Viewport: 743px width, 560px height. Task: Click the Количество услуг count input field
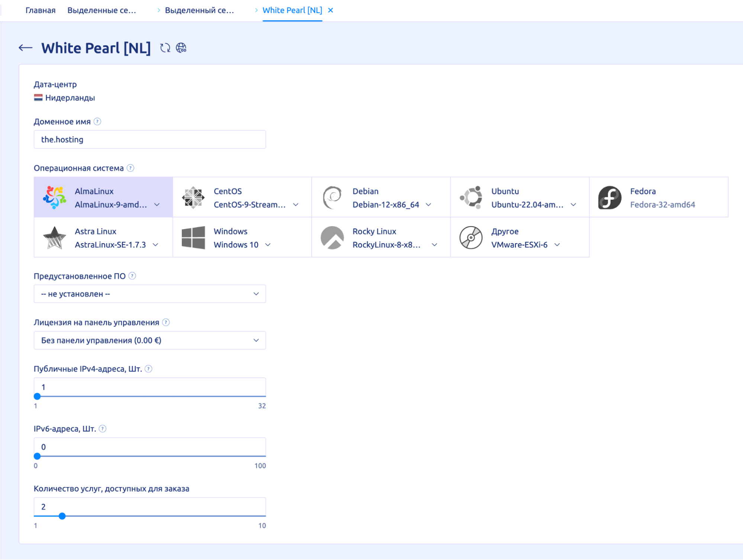pos(150,507)
